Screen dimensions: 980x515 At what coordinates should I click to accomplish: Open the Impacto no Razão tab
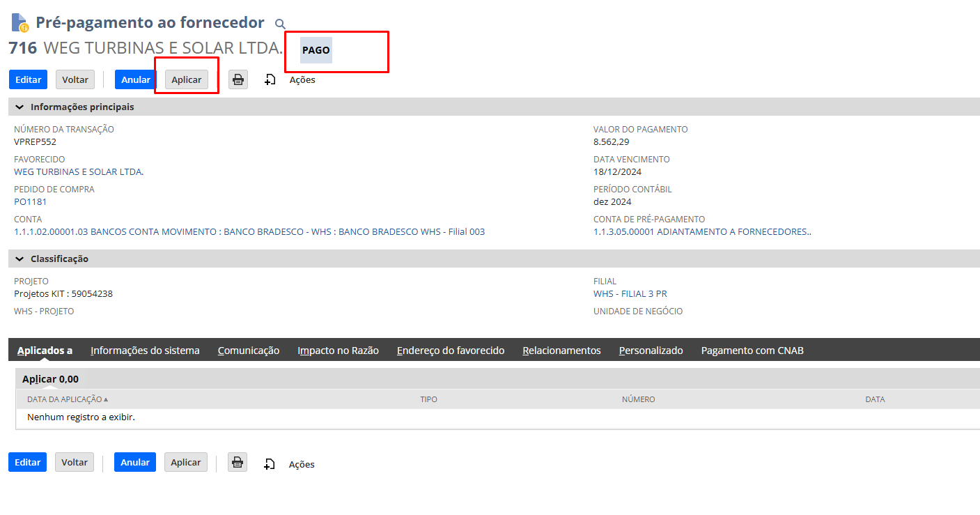[338, 351]
